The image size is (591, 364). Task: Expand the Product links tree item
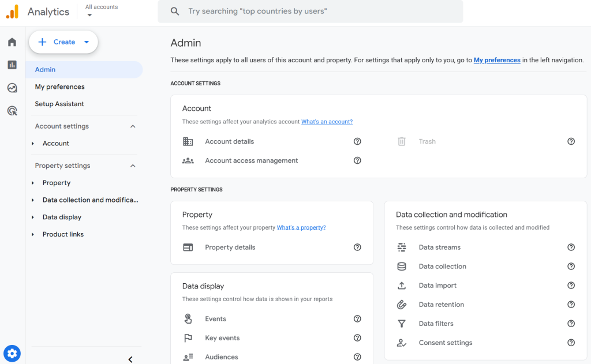coord(33,234)
